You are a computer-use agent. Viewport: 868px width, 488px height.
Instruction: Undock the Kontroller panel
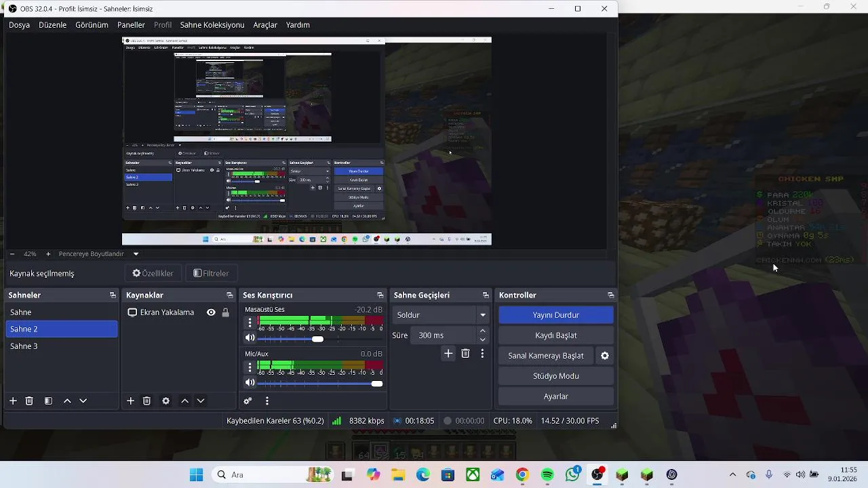pos(611,296)
